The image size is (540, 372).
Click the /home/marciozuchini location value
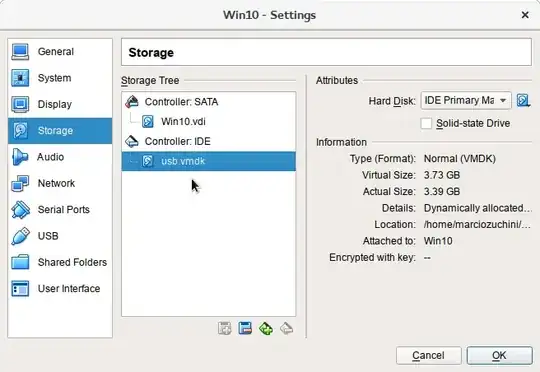477,225
